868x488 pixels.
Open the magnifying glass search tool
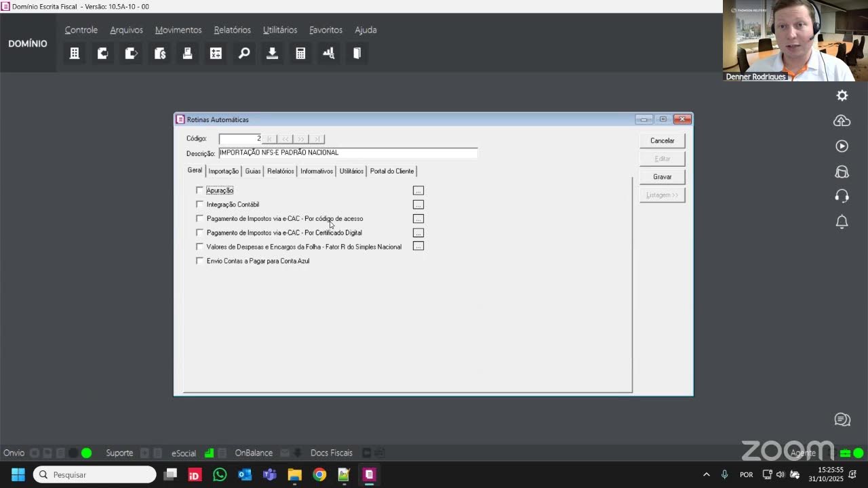coord(244,53)
